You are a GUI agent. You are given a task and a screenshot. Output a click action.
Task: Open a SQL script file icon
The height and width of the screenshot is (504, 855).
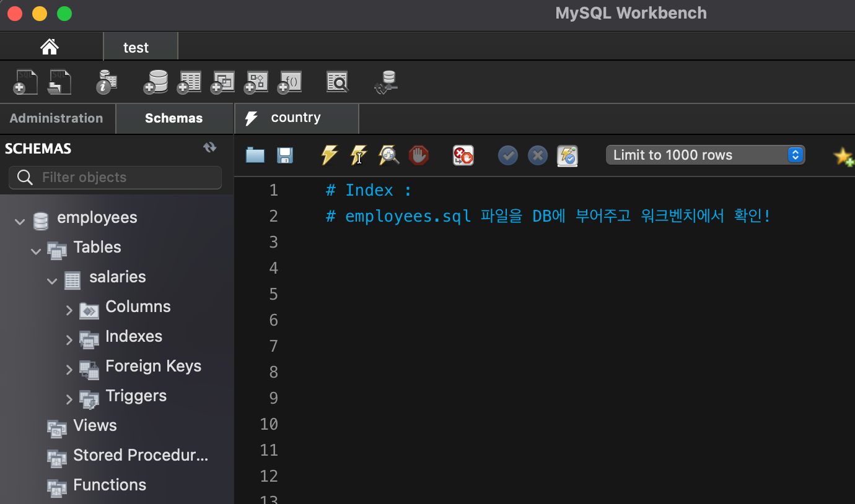(x=59, y=82)
